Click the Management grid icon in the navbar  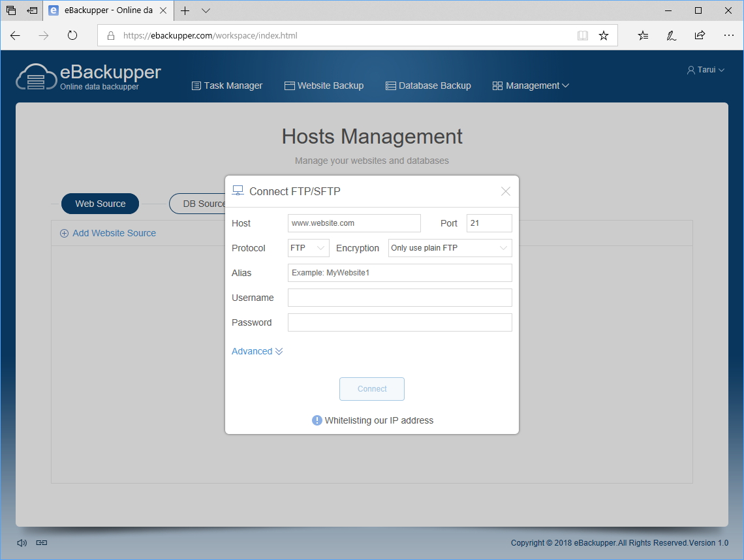tap(497, 86)
